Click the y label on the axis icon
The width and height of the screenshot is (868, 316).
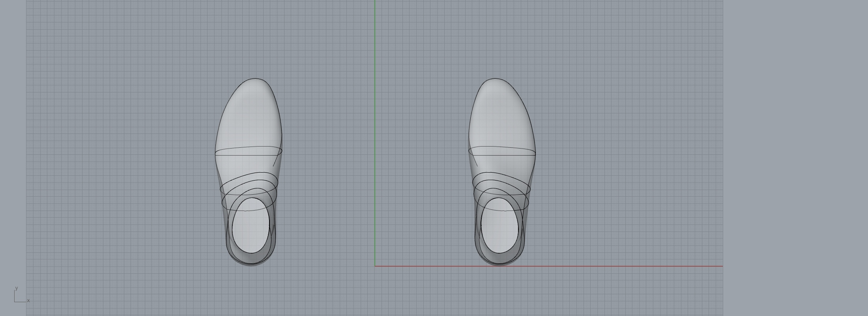pos(16,288)
